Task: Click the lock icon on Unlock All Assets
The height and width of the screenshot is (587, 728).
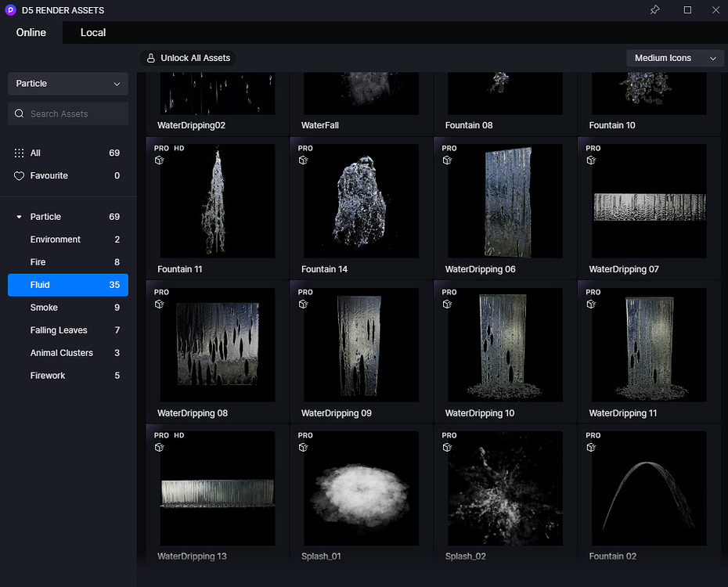Action: tap(150, 58)
